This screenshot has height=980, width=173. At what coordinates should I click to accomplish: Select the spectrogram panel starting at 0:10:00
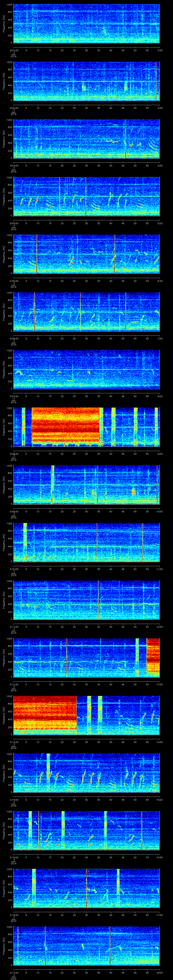pos(87,543)
